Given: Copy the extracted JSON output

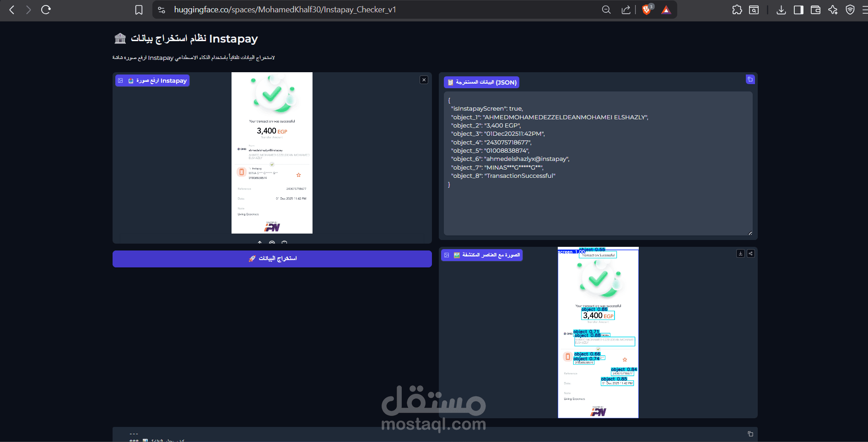Looking at the screenshot, I should click(750, 80).
